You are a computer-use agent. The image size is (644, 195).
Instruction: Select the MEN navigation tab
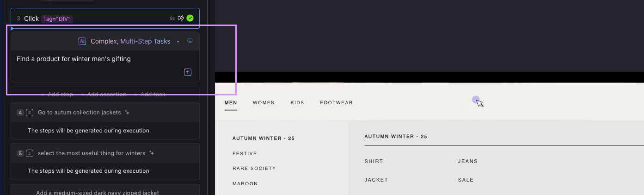(x=231, y=103)
